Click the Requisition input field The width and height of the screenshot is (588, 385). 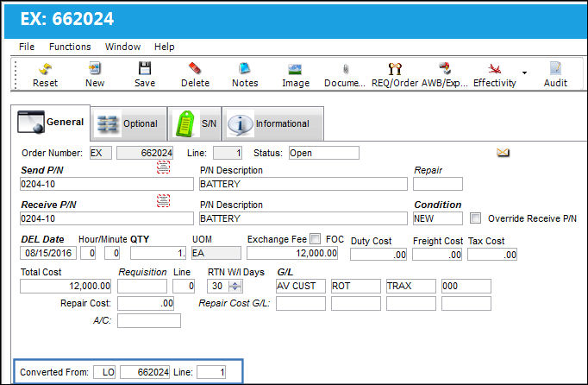pyautogui.click(x=142, y=287)
